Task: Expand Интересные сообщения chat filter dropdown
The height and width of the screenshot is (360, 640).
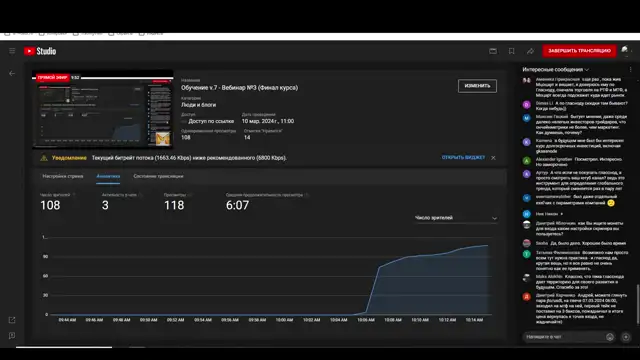Action: (x=556, y=69)
